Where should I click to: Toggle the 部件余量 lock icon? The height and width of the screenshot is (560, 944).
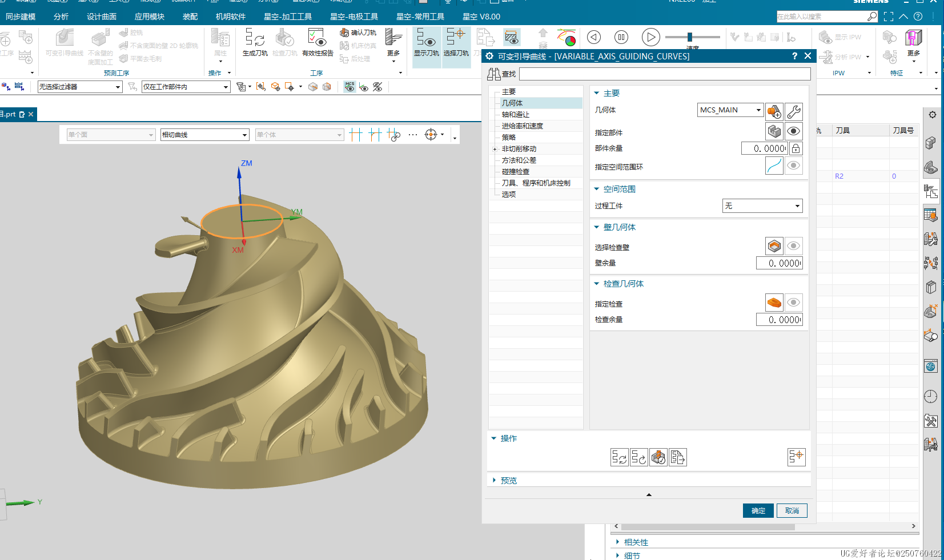796,148
